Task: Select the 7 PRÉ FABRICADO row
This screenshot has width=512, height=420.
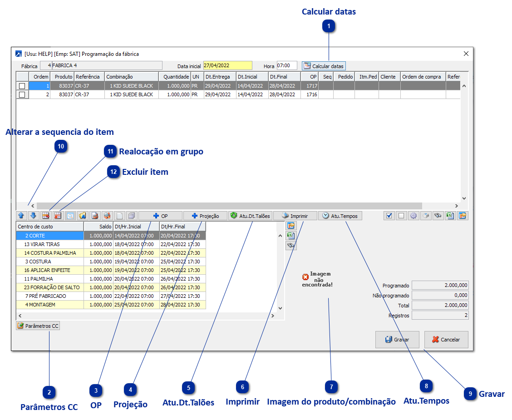Action: pyautogui.click(x=111, y=296)
